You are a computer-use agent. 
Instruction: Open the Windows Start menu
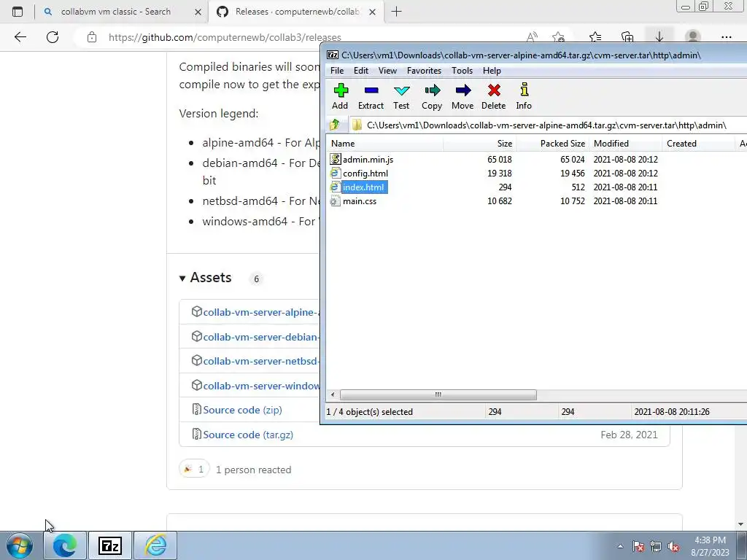coord(19,545)
